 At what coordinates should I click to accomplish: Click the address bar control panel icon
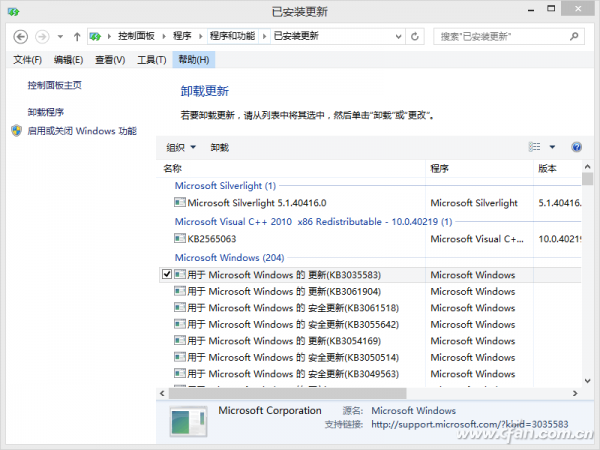tap(95, 36)
